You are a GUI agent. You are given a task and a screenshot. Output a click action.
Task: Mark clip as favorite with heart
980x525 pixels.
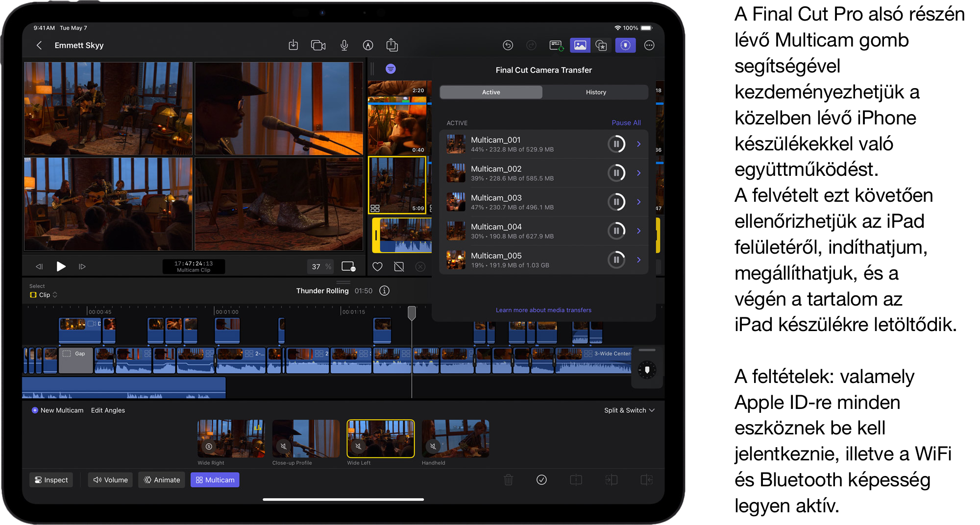coord(377,266)
